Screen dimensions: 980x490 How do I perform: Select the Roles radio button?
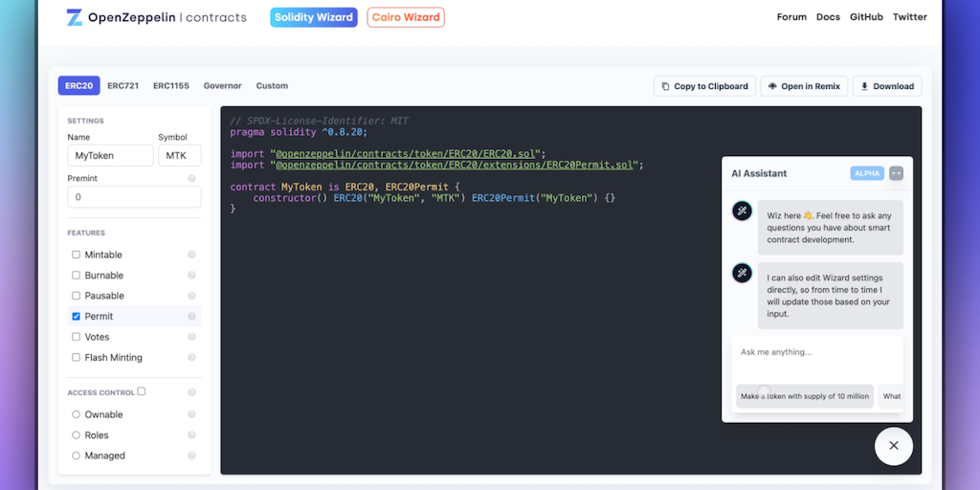(x=77, y=435)
